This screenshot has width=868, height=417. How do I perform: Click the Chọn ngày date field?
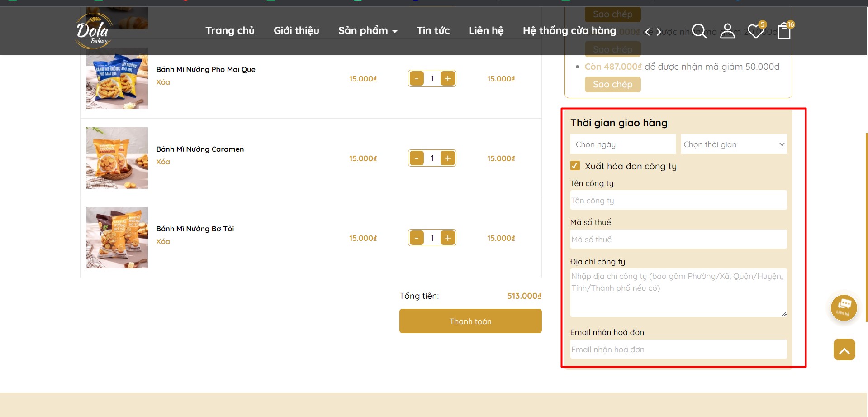point(623,144)
